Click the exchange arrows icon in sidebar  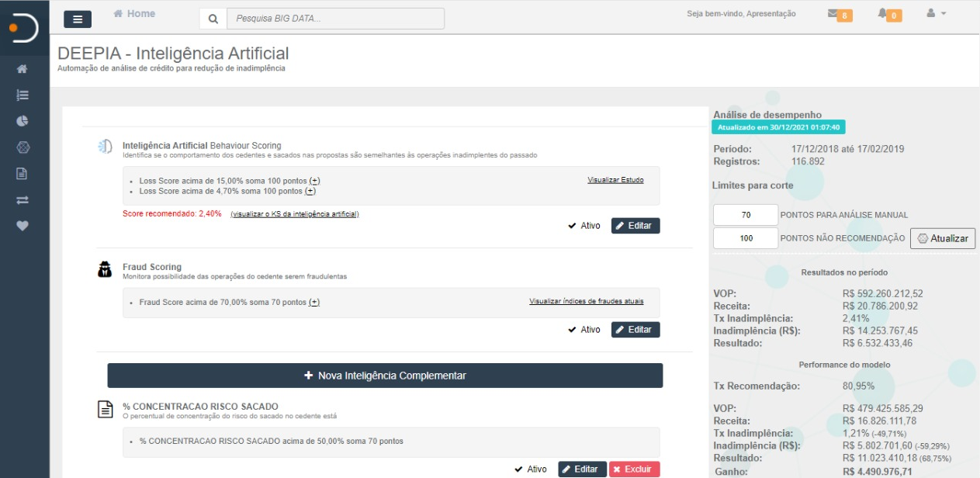point(23,200)
